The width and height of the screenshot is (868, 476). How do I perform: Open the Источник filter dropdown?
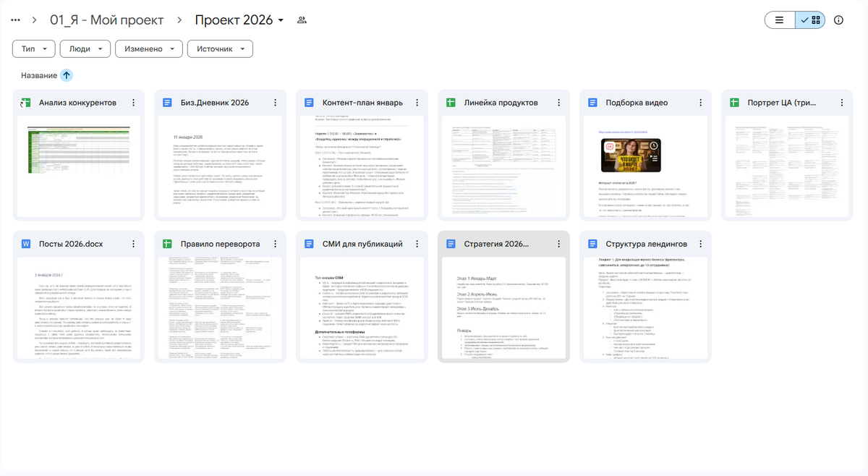(x=220, y=48)
